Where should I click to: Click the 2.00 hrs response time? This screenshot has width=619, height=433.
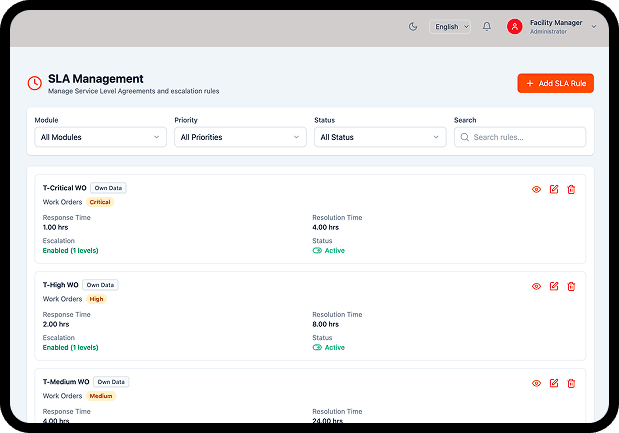point(56,324)
